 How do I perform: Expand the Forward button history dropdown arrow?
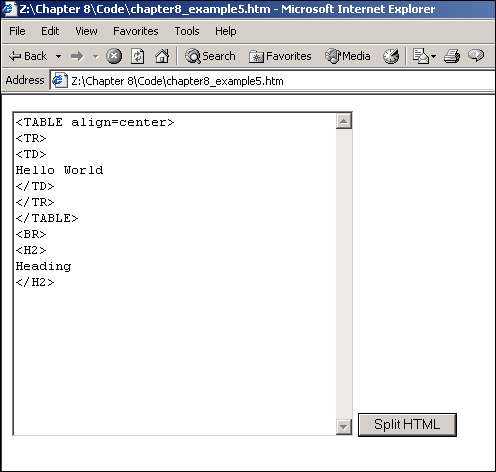click(96, 56)
